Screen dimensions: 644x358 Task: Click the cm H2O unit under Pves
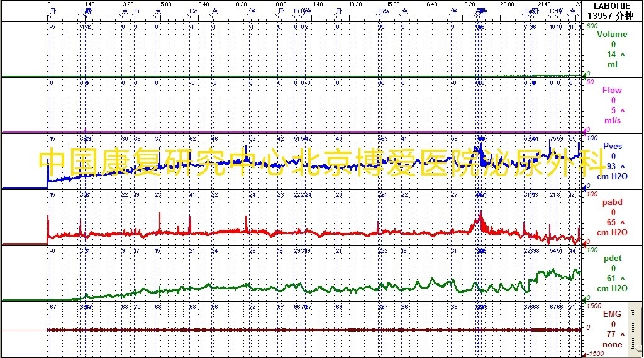coord(612,176)
